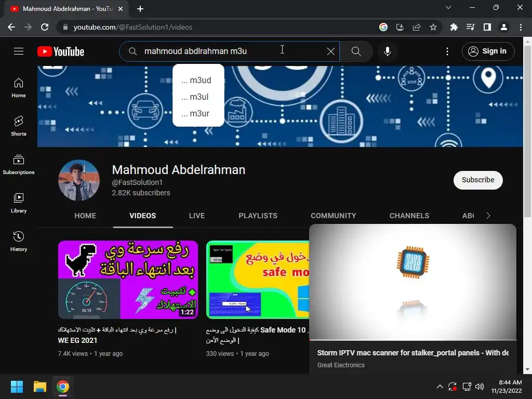This screenshot has width=532, height=399.
Task: Clear the search box with the X
Action: point(331,51)
